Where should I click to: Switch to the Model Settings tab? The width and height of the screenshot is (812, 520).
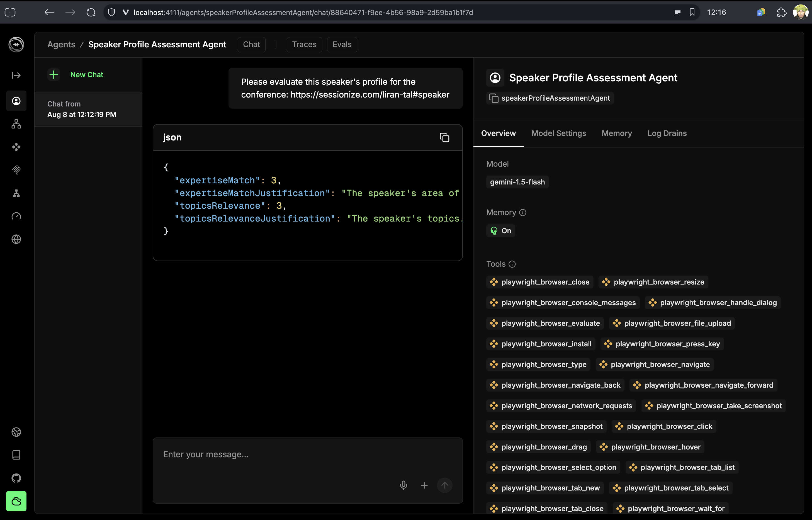point(558,133)
